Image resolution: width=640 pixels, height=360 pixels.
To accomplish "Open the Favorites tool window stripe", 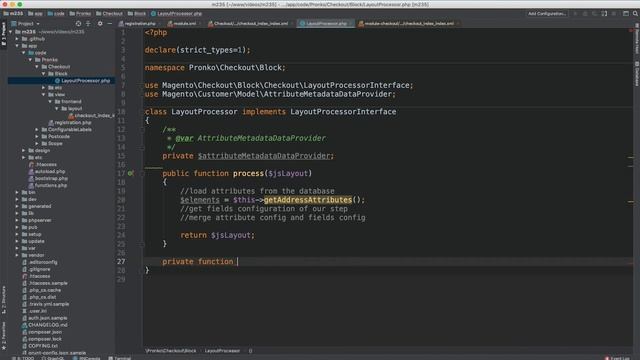I will [3, 336].
